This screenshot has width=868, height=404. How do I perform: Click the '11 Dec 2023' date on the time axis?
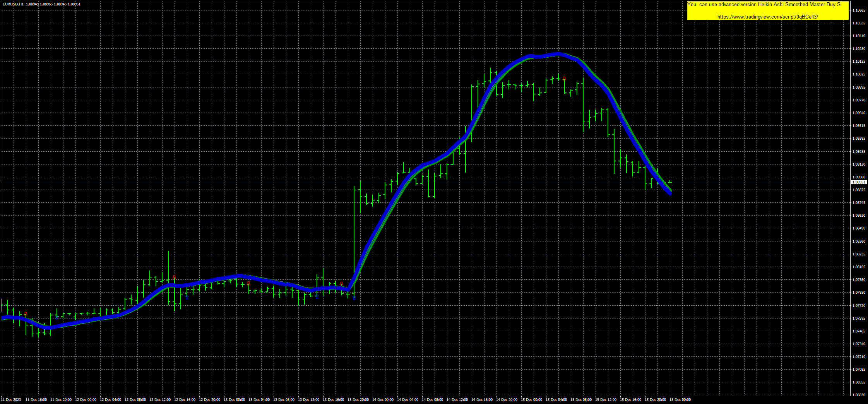[11, 400]
